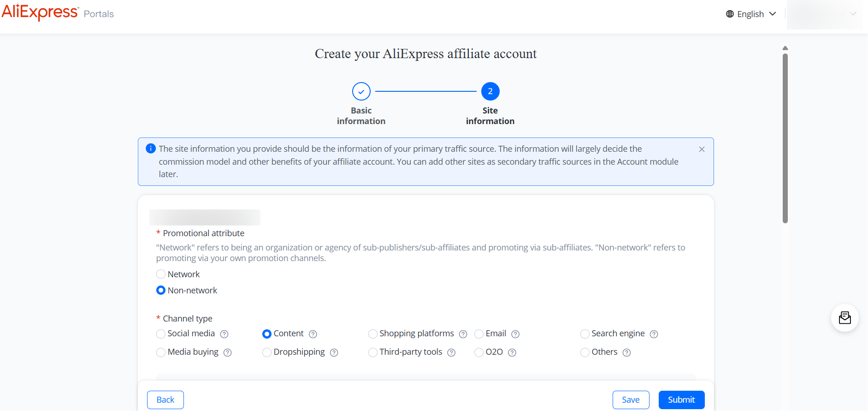Image resolution: width=868 pixels, height=411 pixels.
Task: Click the scrollbar up arrow
Action: (785, 48)
